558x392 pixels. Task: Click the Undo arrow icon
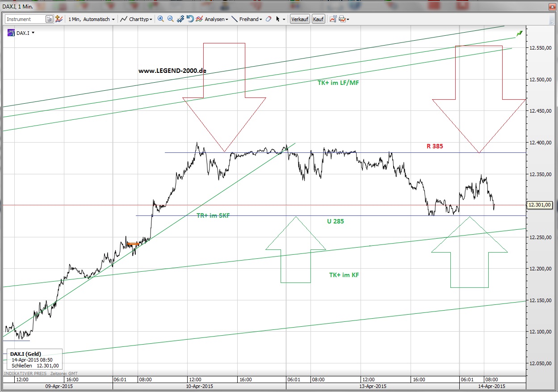click(190, 19)
